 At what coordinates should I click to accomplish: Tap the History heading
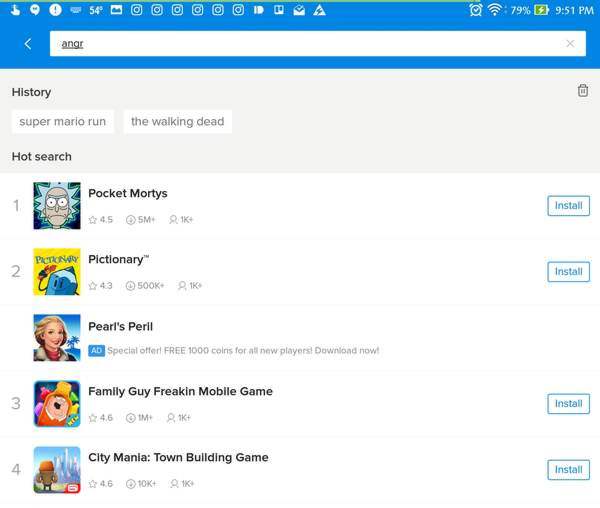click(31, 92)
